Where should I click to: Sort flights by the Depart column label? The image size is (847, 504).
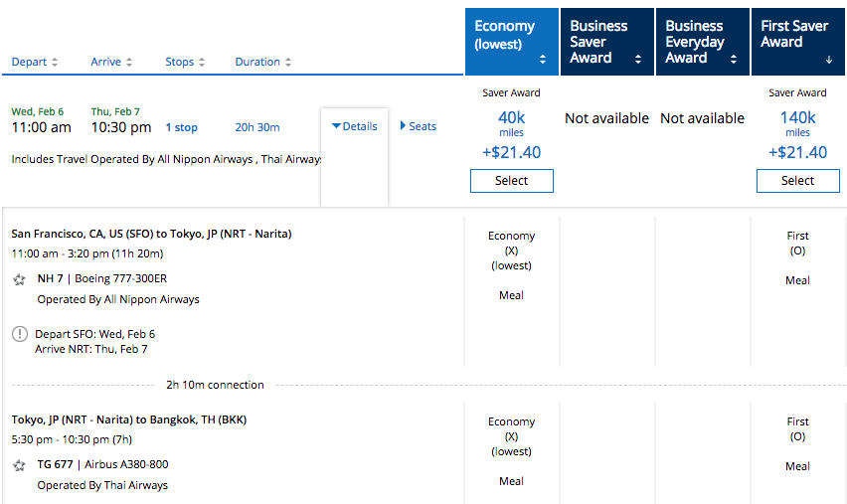[29, 63]
